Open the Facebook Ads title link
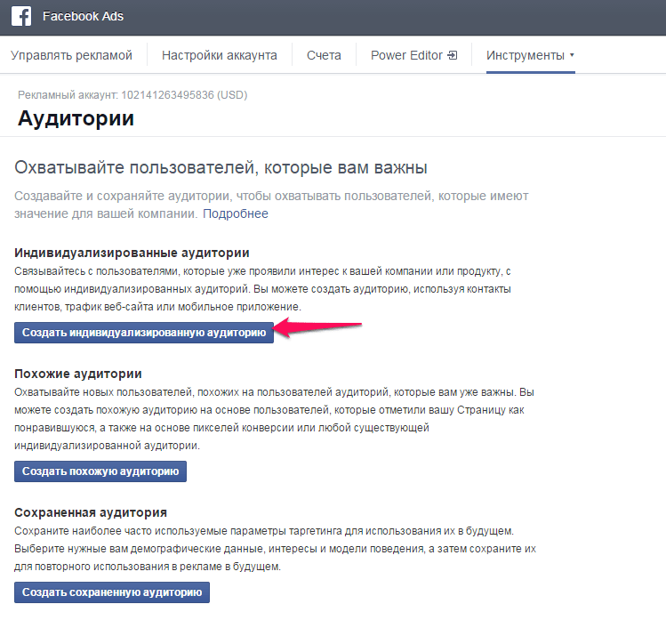666x644 pixels. coord(83,17)
